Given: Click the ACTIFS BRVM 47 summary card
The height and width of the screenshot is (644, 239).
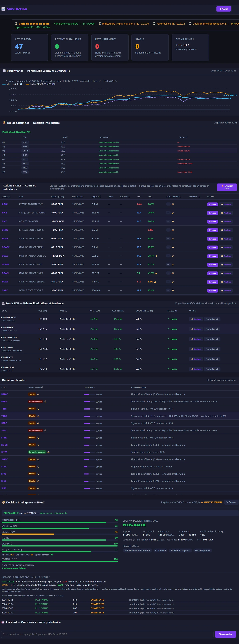Looking at the screenshot, I should [x=30, y=47].
